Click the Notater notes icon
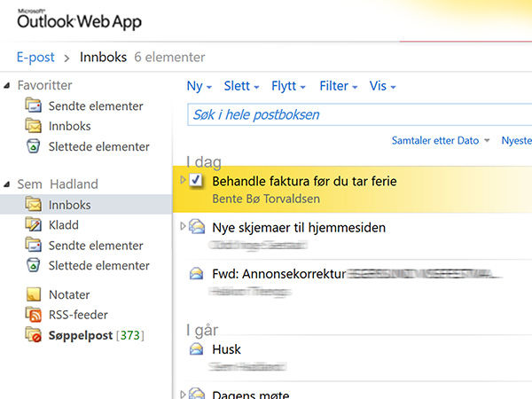Image resolution: width=532 pixels, height=399 pixels. (34, 294)
